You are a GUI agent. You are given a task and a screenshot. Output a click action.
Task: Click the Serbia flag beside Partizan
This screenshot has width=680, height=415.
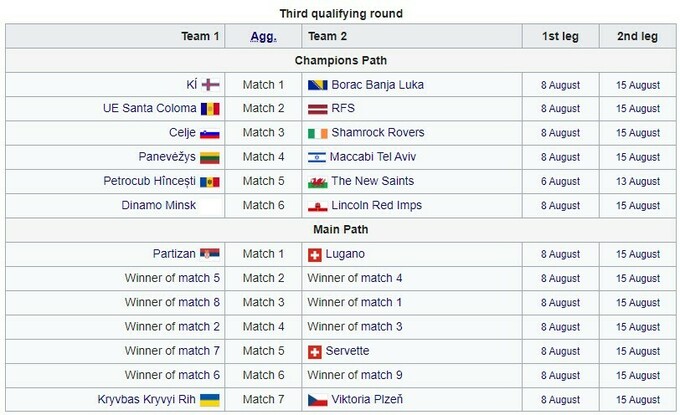coord(210,254)
